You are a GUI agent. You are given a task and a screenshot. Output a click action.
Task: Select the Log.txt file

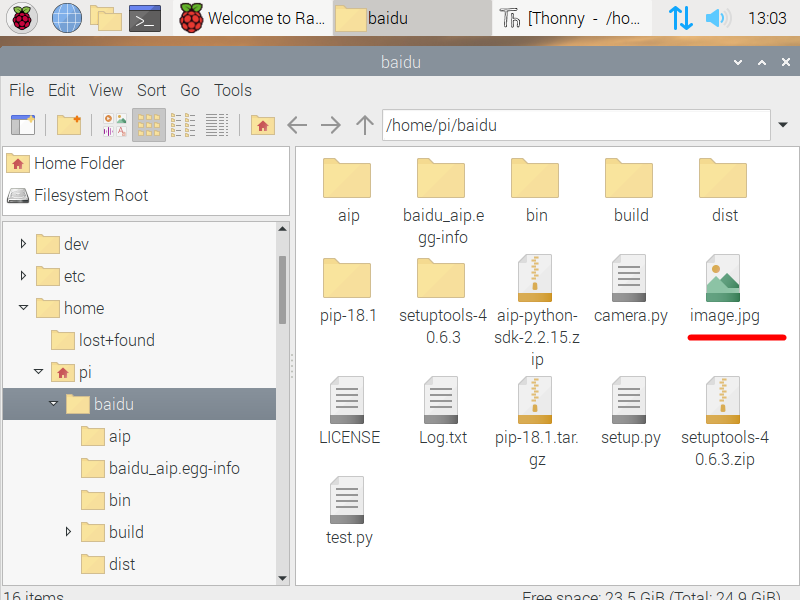tap(442, 411)
